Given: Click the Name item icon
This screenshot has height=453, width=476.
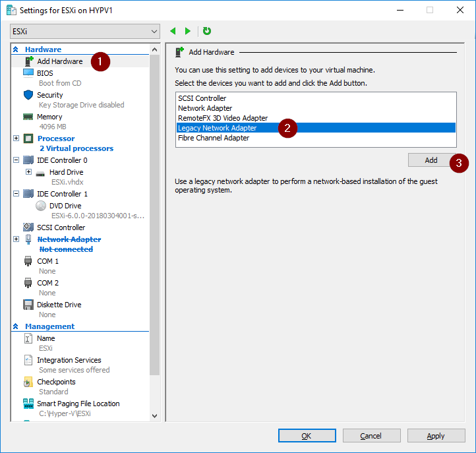Looking at the screenshot, I should point(28,338).
